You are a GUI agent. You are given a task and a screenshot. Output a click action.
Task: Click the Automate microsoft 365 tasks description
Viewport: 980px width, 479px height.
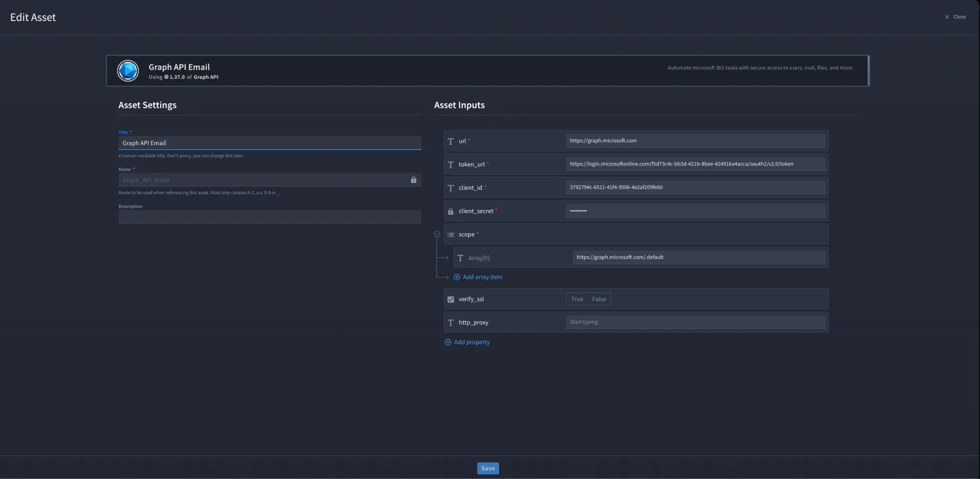pyautogui.click(x=760, y=68)
